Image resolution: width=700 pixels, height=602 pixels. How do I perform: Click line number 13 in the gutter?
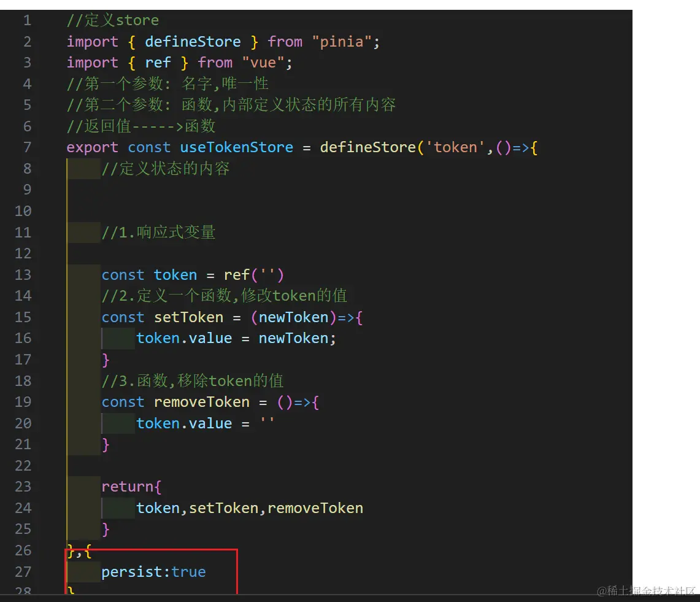click(x=23, y=275)
